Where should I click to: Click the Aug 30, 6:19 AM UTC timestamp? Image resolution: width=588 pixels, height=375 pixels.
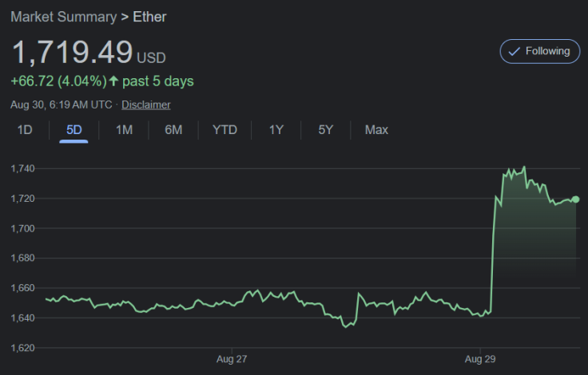coord(62,105)
